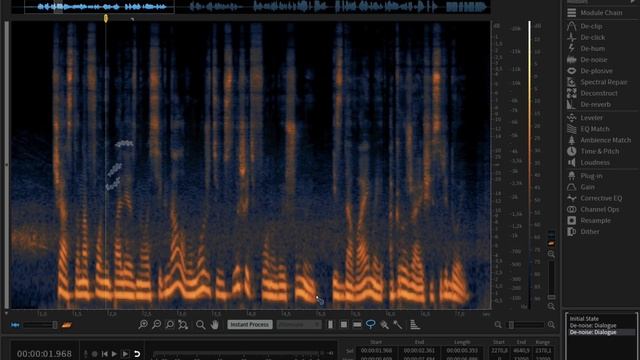Select the Lasso selection tool
Viewport: 640px width, 360px height.
(x=371, y=324)
